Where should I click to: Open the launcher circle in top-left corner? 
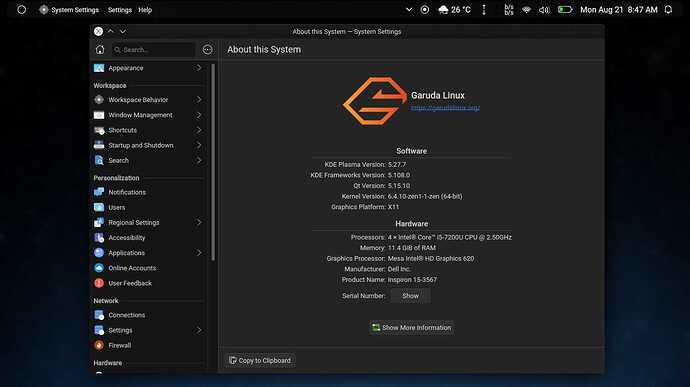(x=22, y=10)
